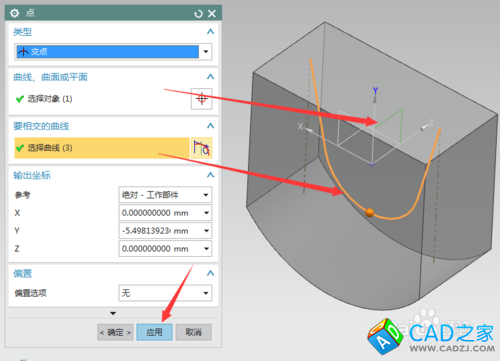Click the 确定 OK button
500x361 pixels.
(115, 332)
